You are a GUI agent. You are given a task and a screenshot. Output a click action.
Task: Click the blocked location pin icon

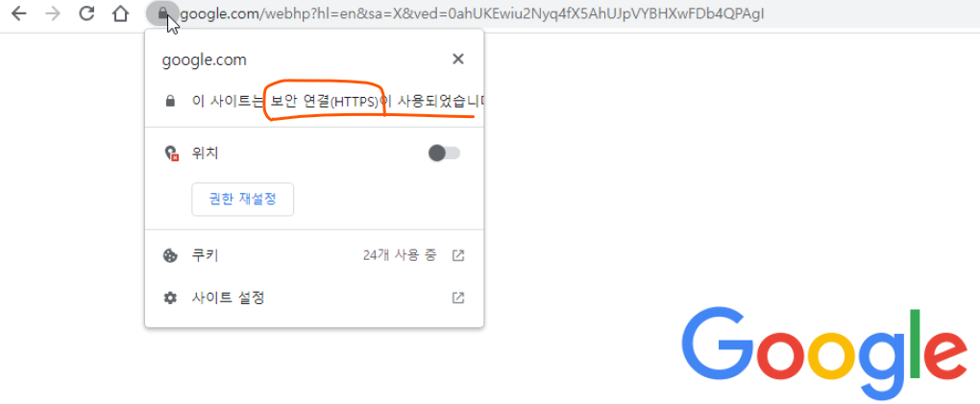point(171,153)
